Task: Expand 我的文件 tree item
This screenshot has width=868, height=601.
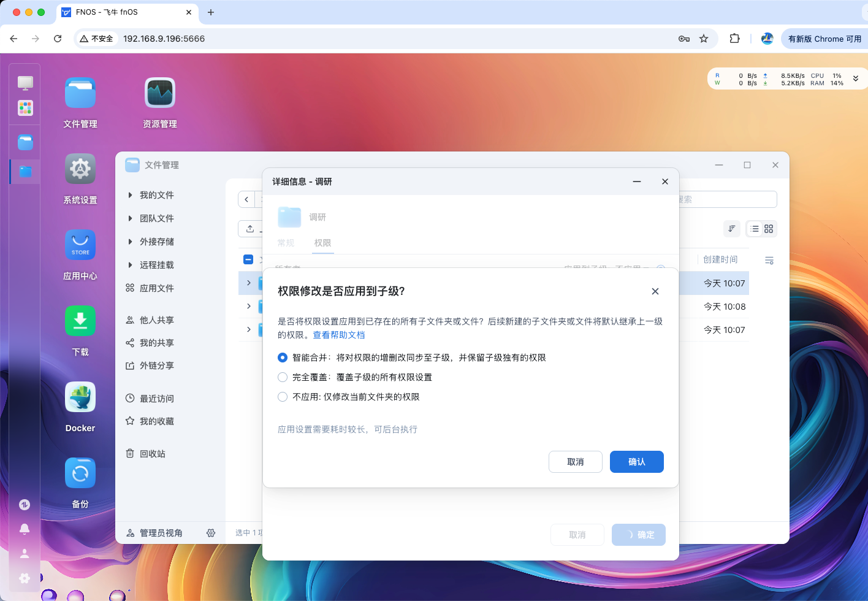Action: (130, 195)
